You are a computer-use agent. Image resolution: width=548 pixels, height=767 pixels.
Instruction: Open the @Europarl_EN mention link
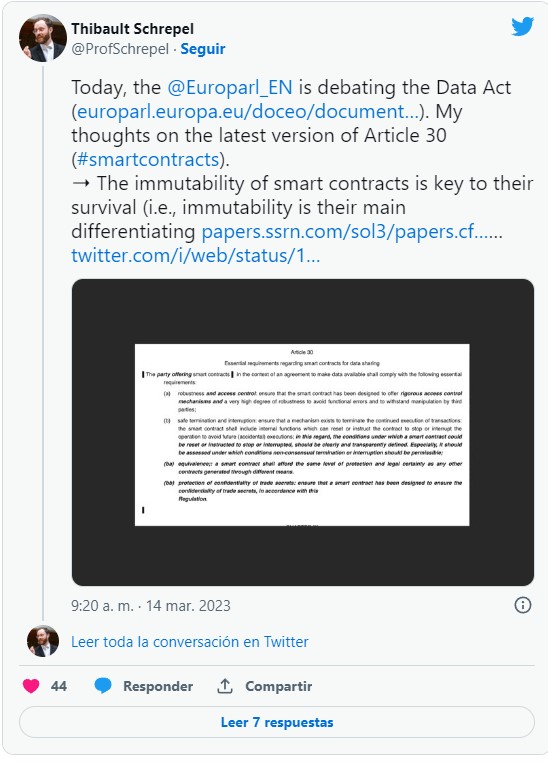[229, 88]
